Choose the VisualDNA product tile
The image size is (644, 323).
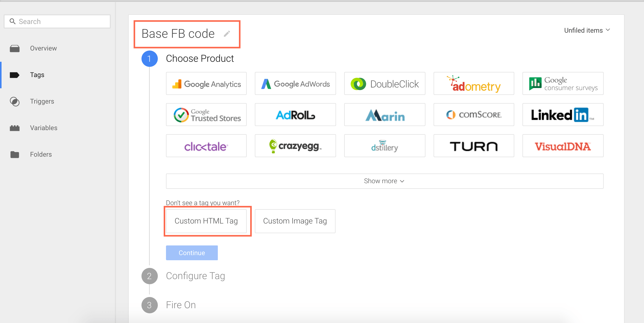click(x=563, y=146)
